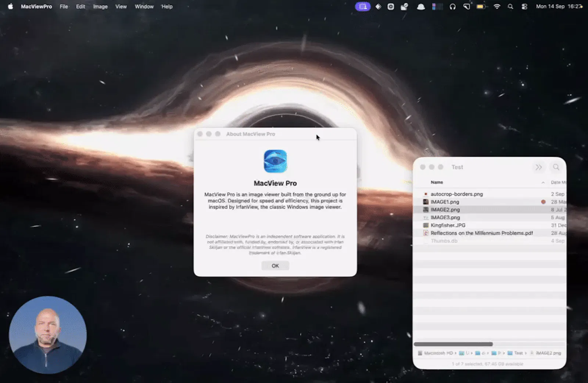Click the red tag dot on IMAGE1.png row
The image size is (588, 383).
[543, 202]
